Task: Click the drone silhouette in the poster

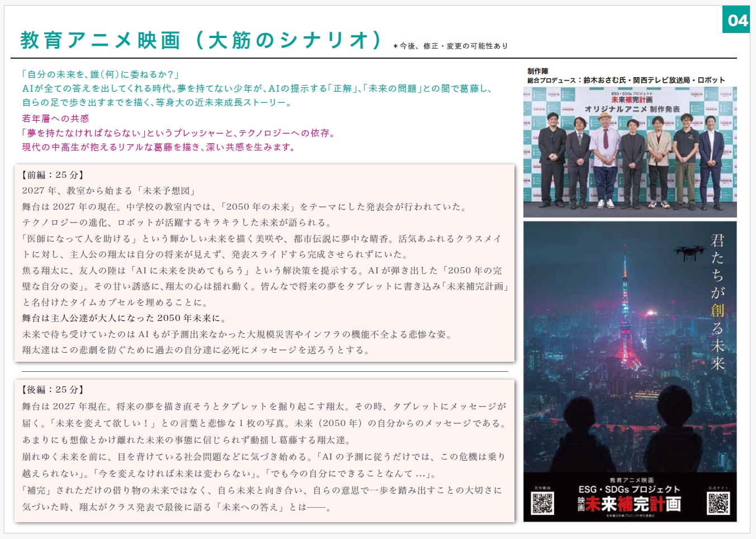Action: pyautogui.click(x=689, y=253)
